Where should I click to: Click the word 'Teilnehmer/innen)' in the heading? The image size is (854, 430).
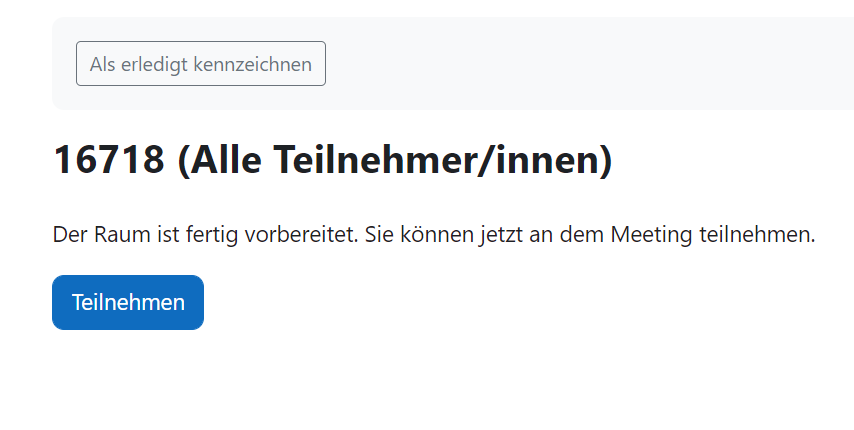443,159
